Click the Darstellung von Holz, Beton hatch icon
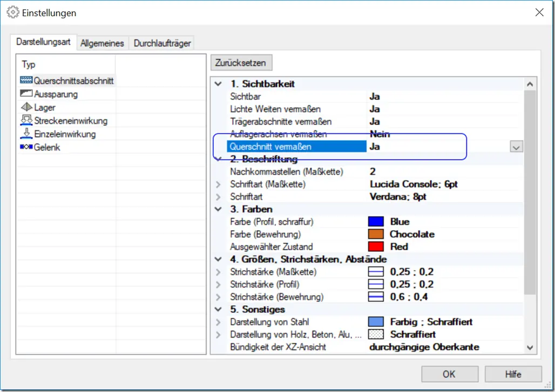555x392 pixels. point(376,334)
